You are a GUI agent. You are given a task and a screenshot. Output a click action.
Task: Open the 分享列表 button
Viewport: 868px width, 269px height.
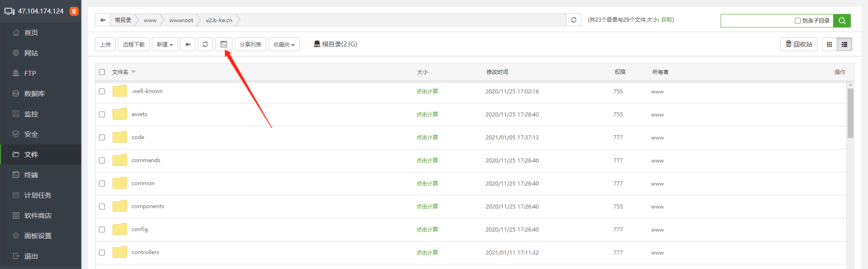pos(250,44)
